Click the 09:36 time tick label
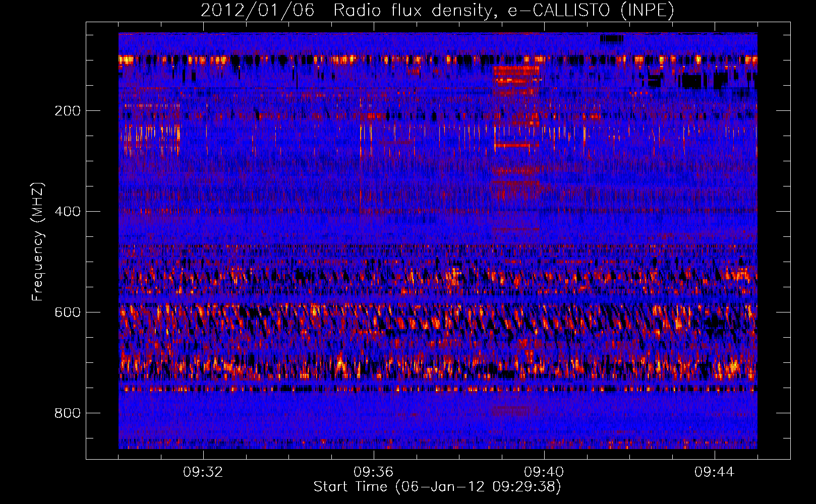The image size is (816, 504). pyautogui.click(x=374, y=472)
